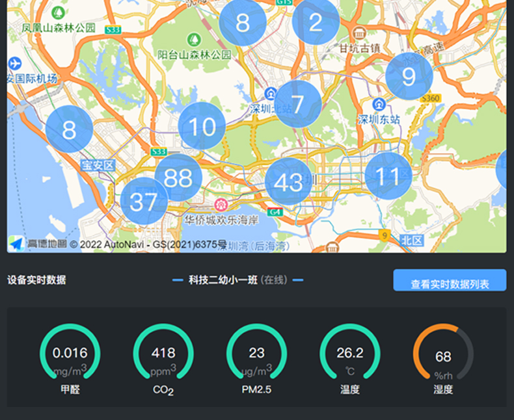Click the 甲醛 gauge showing 0.016
Viewport: 514px width, 420px height.
click(70, 354)
